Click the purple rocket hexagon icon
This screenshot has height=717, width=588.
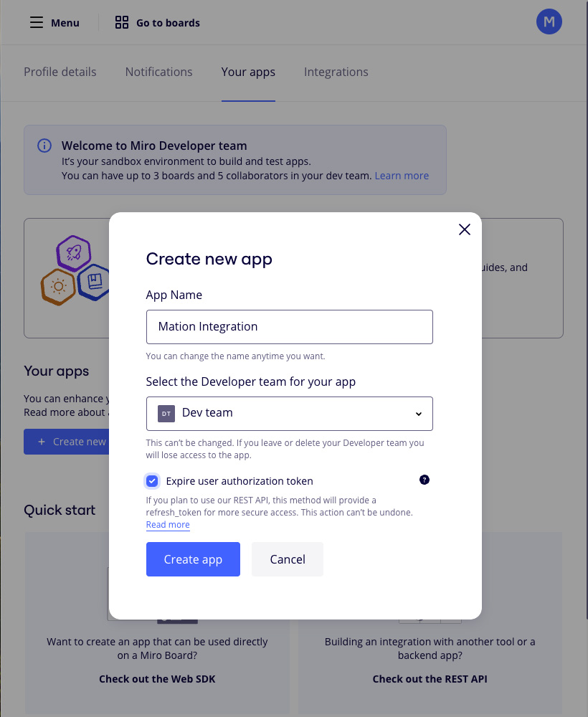point(74,253)
